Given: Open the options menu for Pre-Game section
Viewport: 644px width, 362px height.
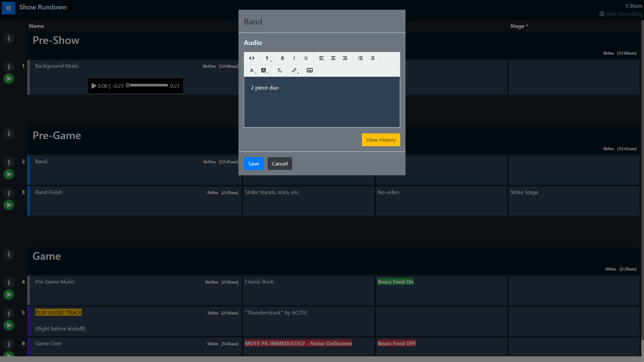Looking at the screenshot, I should [x=9, y=133].
